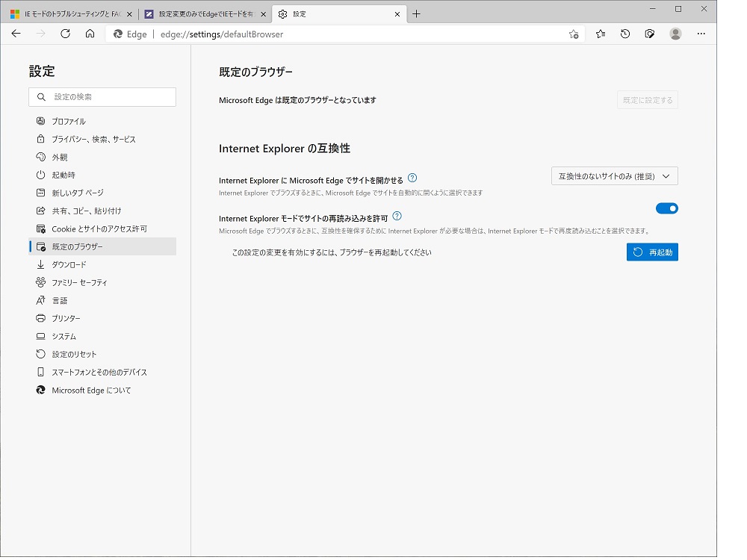Screen dimensions: 747x560
Task: Open 'スマートフォンとその他のデバイス' section
Action: click(102, 373)
